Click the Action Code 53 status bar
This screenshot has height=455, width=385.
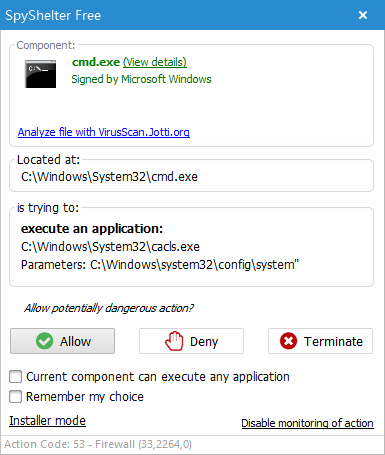point(98,444)
